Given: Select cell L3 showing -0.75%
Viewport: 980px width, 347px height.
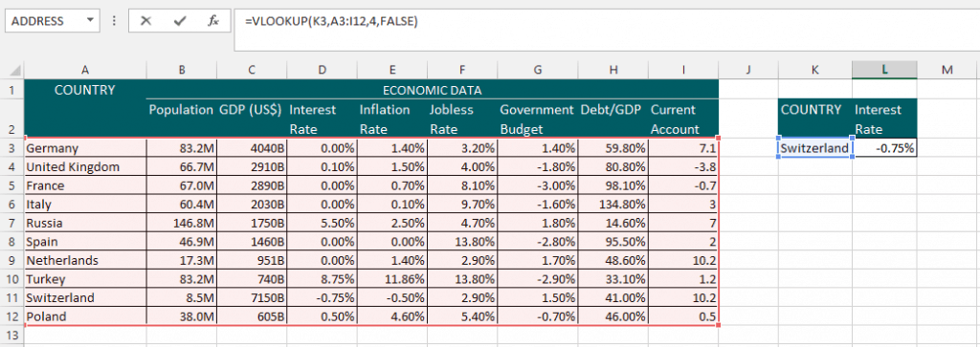Looking at the screenshot, I should pos(884,148).
